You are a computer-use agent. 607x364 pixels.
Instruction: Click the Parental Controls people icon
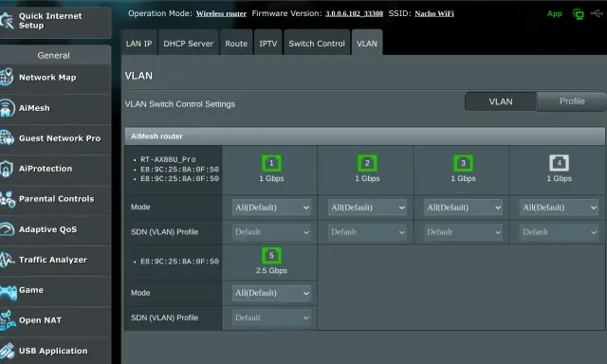[x=7, y=199]
